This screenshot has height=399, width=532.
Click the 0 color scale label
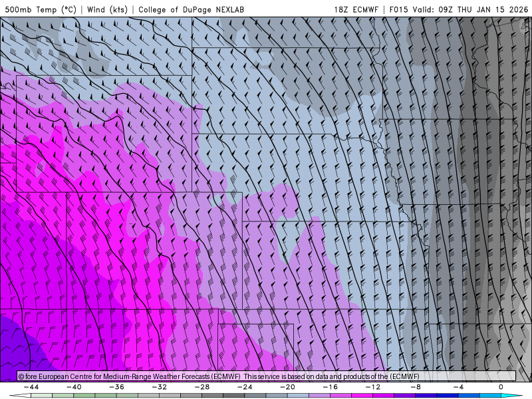point(501,387)
